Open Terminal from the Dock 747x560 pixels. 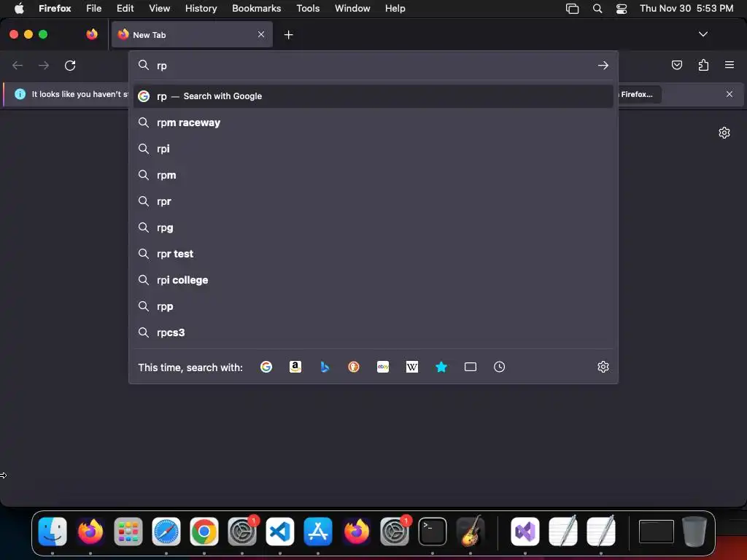pyautogui.click(x=432, y=532)
